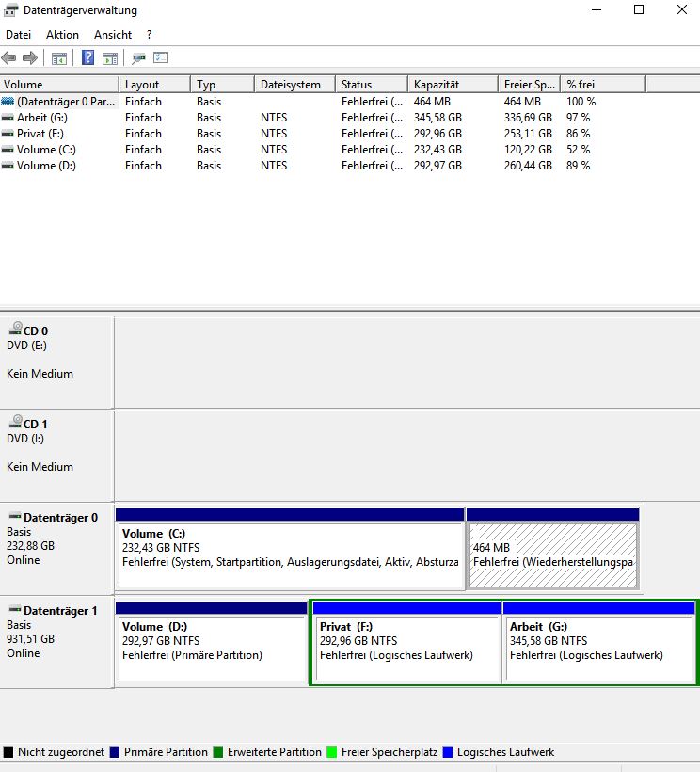Click the Forward arrow in toolbar
The width and height of the screenshot is (700, 772).
click(30, 58)
